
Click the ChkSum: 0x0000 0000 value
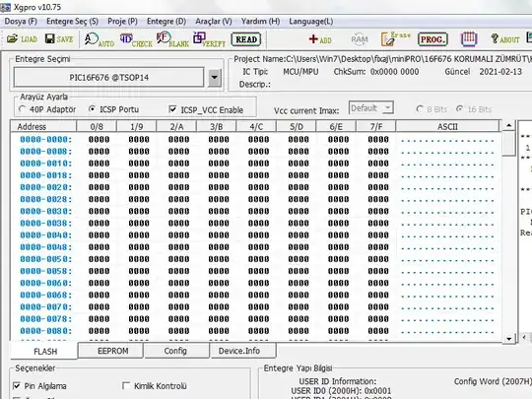point(376,72)
